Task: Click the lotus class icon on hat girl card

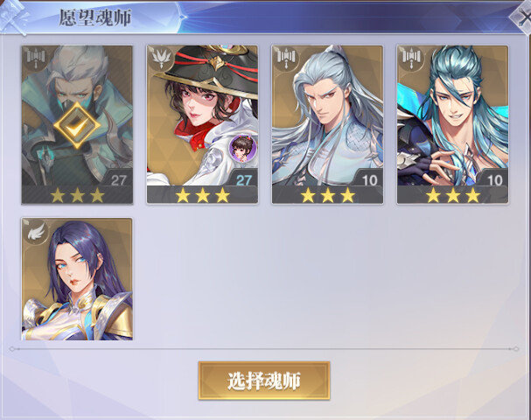Action: (x=160, y=58)
